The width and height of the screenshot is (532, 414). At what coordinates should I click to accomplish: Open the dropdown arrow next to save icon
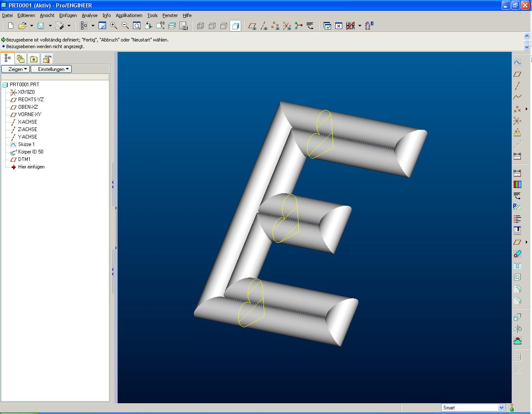(x=50, y=26)
